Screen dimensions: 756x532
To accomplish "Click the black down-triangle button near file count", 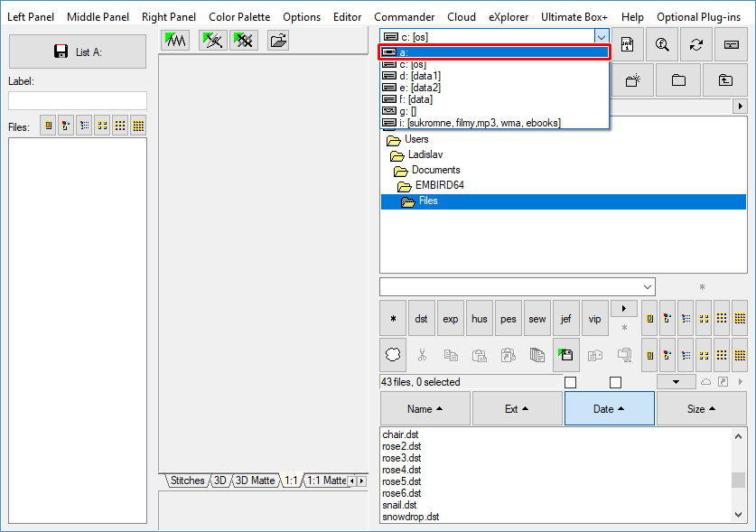I will (x=676, y=382).
